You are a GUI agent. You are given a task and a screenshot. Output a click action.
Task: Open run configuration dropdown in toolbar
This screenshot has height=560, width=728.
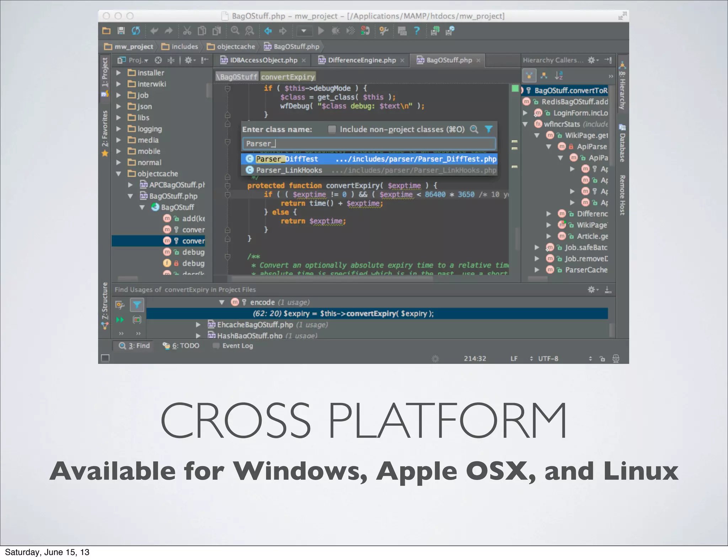coord(304,31)
